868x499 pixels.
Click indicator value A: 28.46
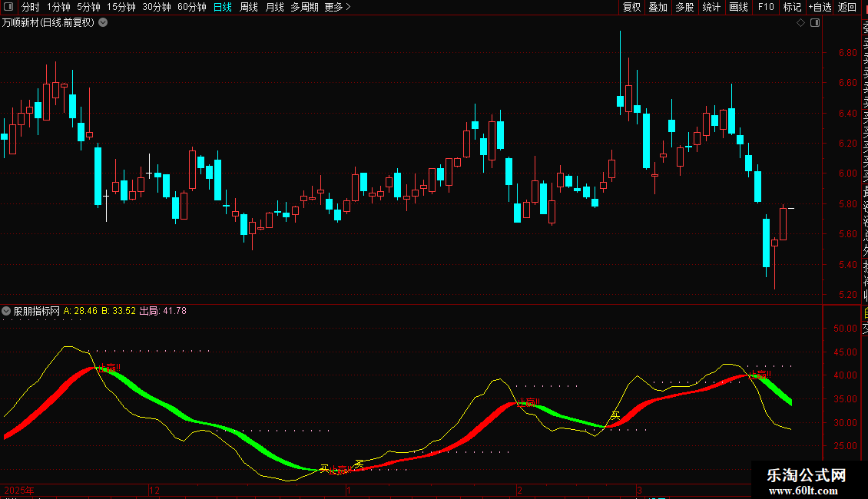80,311
